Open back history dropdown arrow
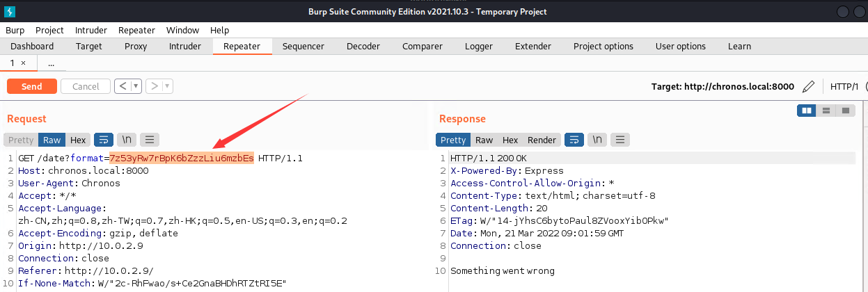Image resolution: width=868 pixels, height=292 pixels. [x=136, y=86]
